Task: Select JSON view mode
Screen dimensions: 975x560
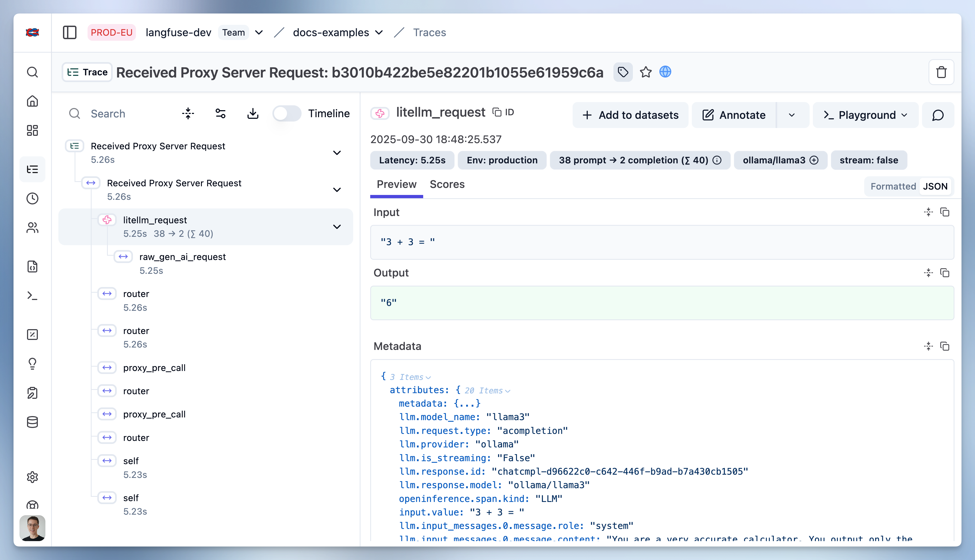Action: click(x=935, y=186)
